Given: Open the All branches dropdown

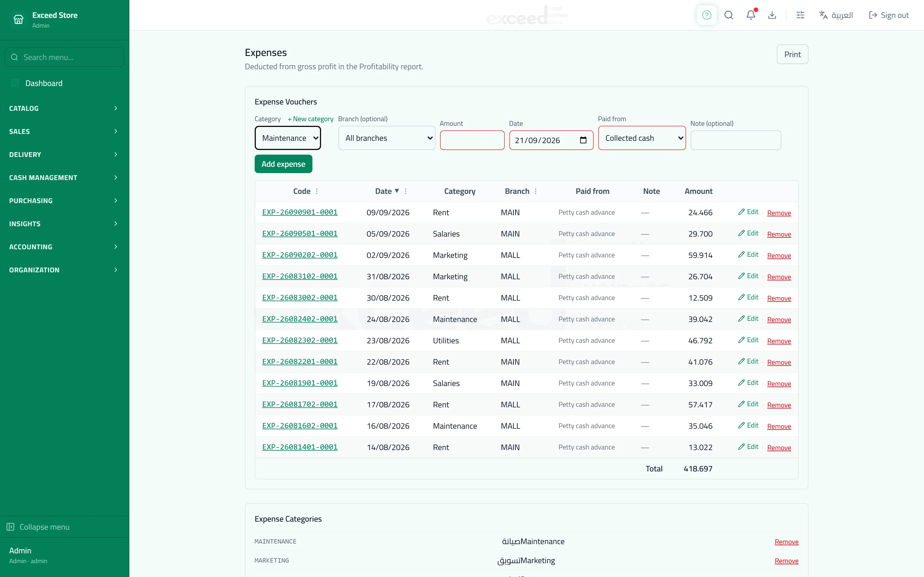Looking at the screenshot, I should (x=386, y=138).
